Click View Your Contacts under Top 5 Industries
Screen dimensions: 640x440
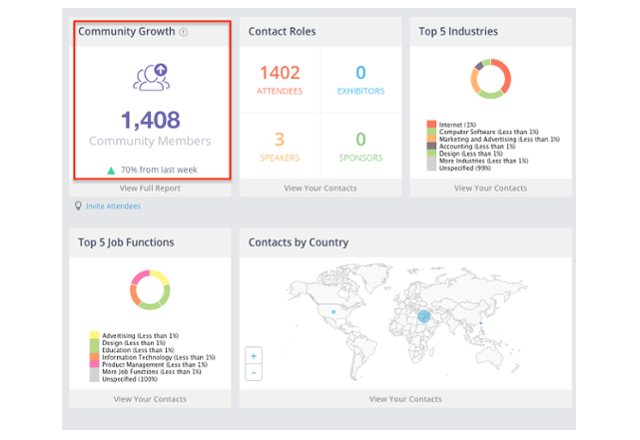pos(490,187)
